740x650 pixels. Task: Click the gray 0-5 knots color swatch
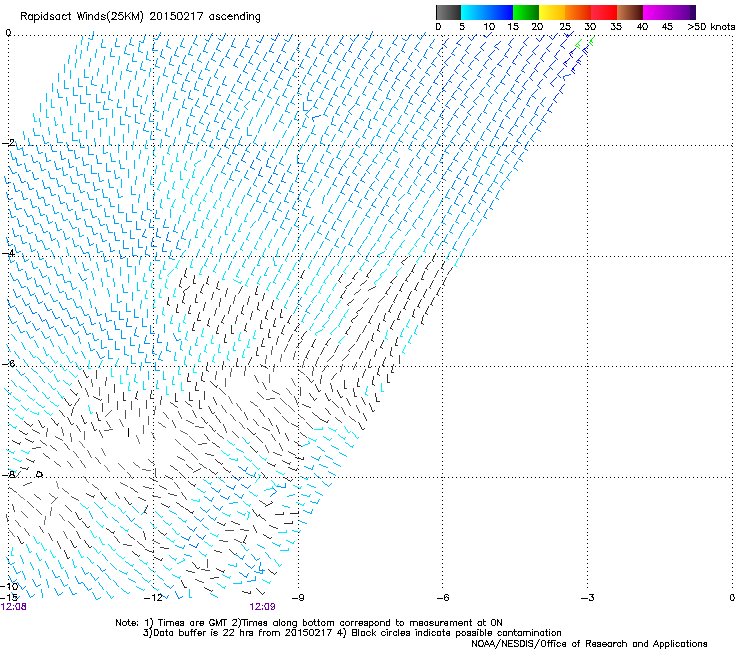pyautogui.click(x=448, y=12)
